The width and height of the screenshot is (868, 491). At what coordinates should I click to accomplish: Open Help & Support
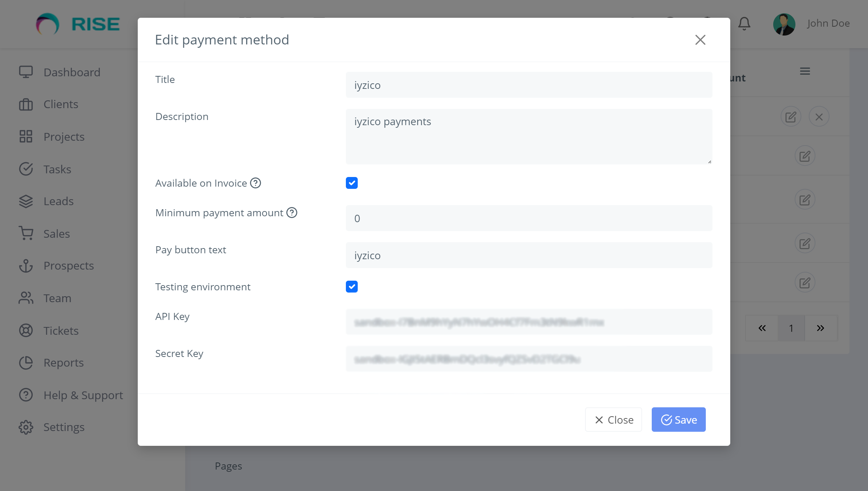83,395
